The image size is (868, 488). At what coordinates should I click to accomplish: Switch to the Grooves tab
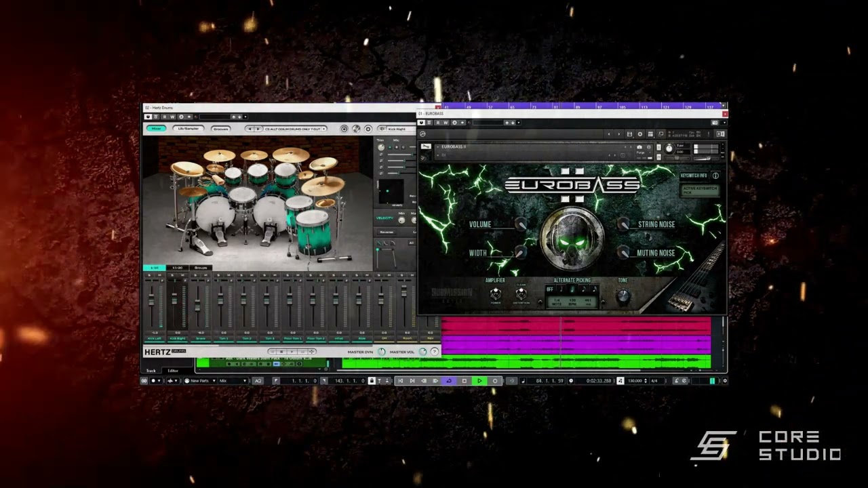click(221, 129)
